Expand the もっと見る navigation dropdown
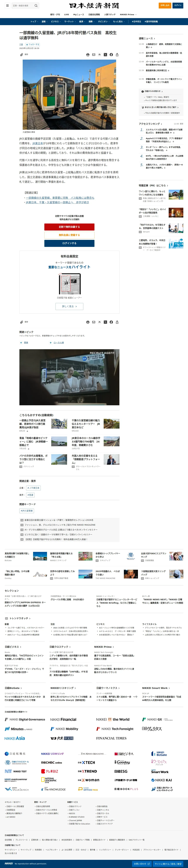The height and width of the screenshot is (868, 188). click(119, 22)
